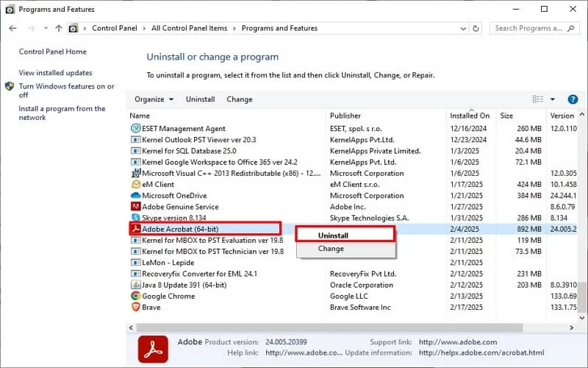Select Microsoft OneDrive in the list
The image size is (588, 368).
(x=174, y=195)
